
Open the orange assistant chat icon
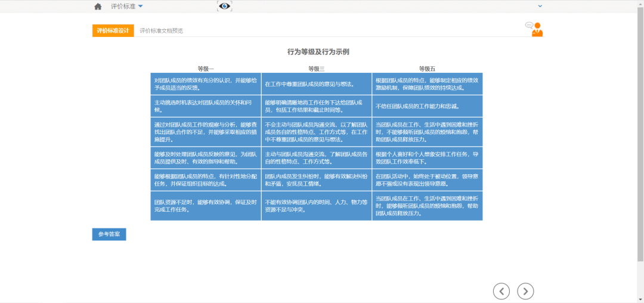click(x=534, y=29)
